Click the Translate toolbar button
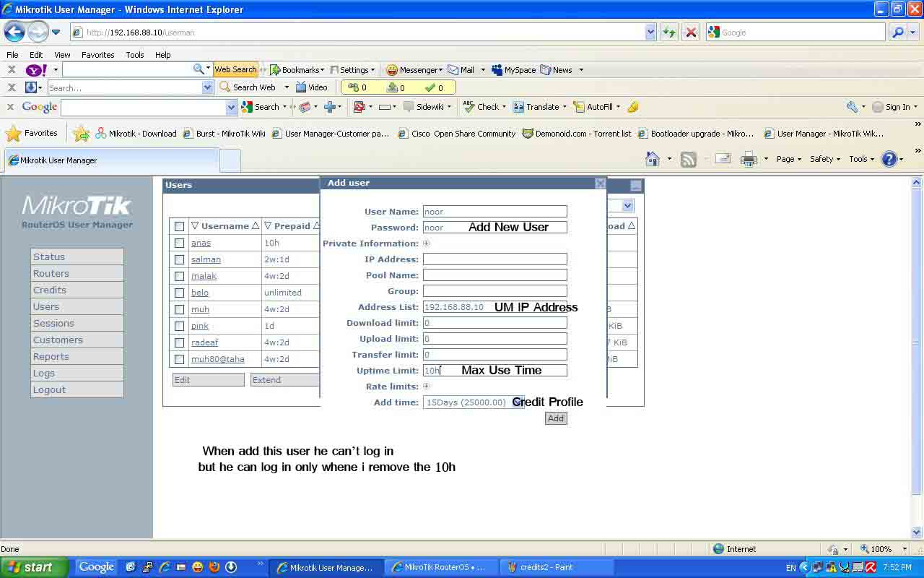The width and height of the screenshot is (924, 578). point(536,107)
